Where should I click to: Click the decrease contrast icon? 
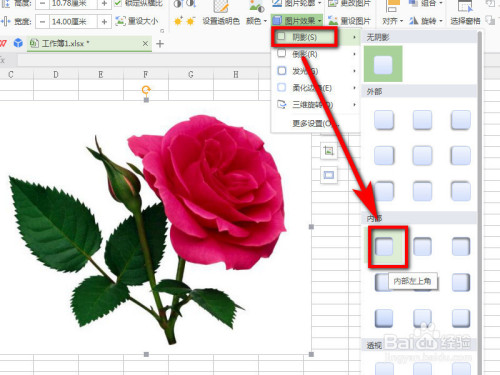pos(191,4)
